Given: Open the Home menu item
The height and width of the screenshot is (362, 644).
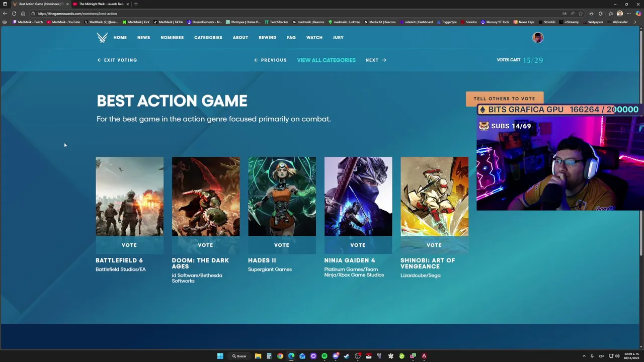Looking at the screenshot, I should click(x=120, y=38).
